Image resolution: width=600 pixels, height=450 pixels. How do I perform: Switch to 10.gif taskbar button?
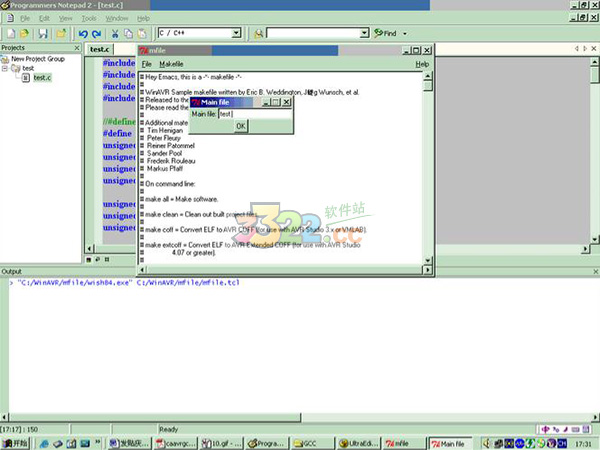221,443
